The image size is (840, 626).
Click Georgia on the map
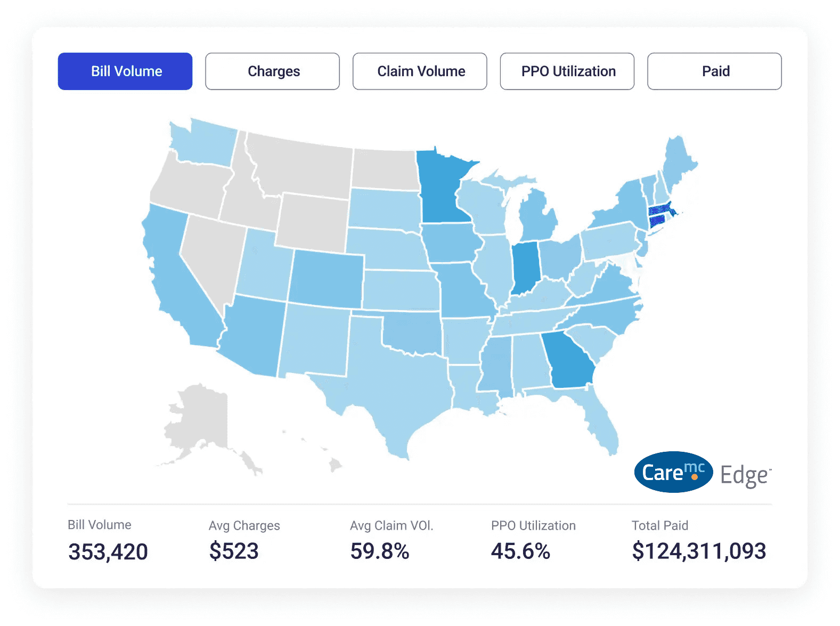(x=570, y=362)
